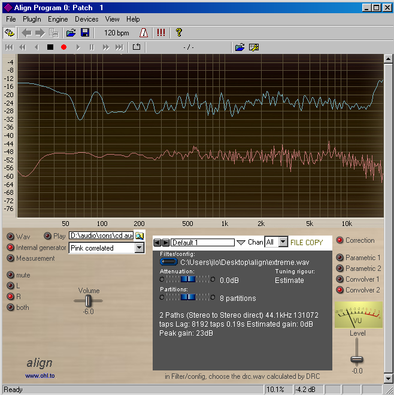
Task: Click the forward arrow toolbar icon
Action: pyautogui.click(x=40, y=33)
